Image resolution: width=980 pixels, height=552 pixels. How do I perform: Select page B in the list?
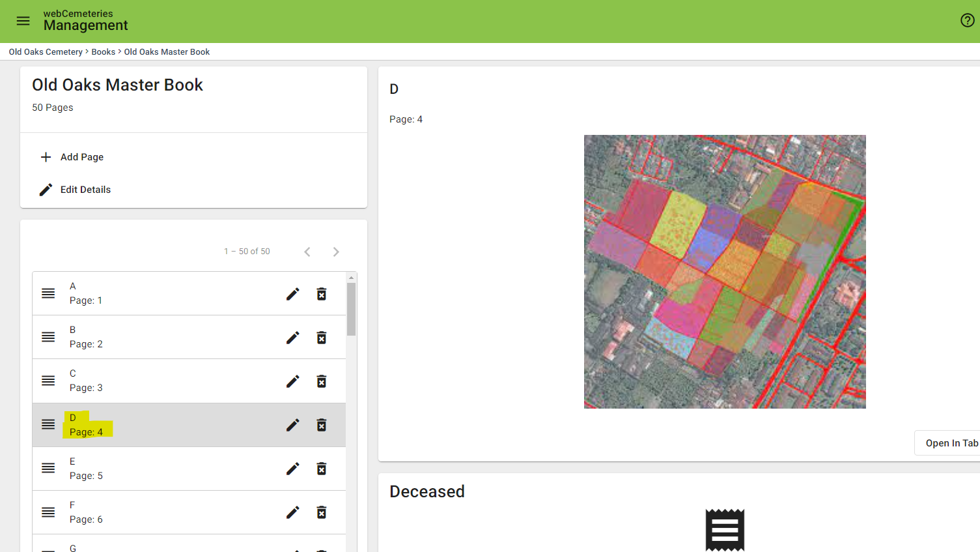[x=189, y=337]
